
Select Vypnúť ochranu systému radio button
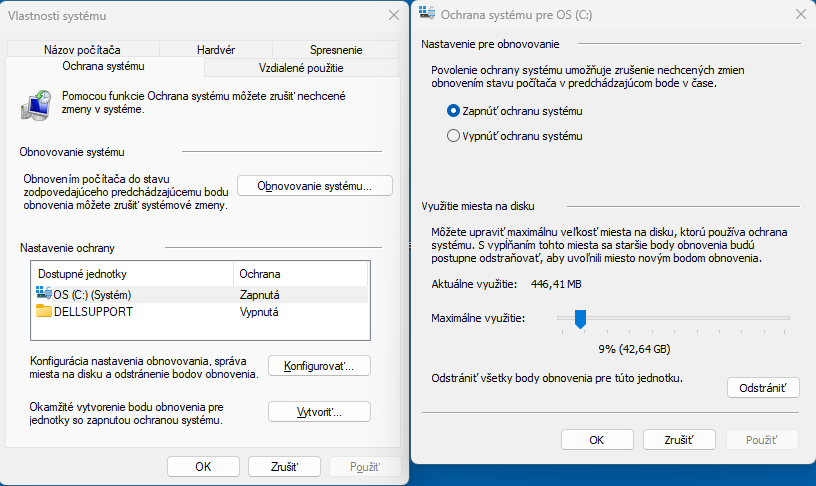[454, 136]
